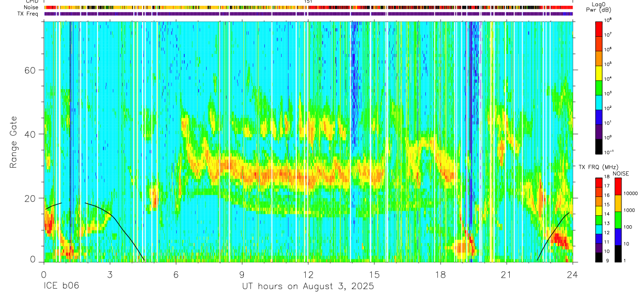Click the '100' tick on the NOISE scale

628,227
